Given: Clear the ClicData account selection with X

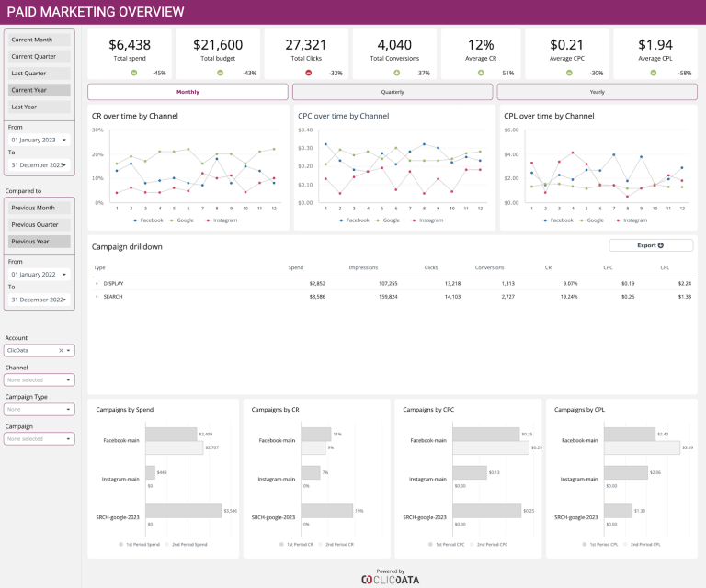Looking at the screenshot, I should coord(61,350).
